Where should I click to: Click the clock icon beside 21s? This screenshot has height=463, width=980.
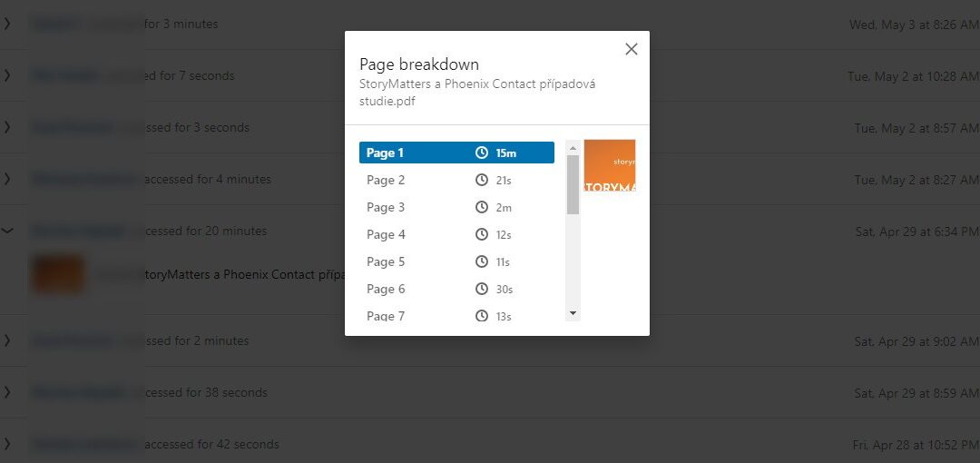(481, 180)
